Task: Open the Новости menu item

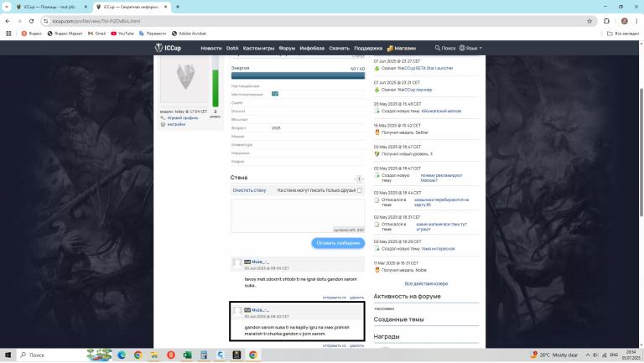Action: pyautogui.click(x=211, y=48)
